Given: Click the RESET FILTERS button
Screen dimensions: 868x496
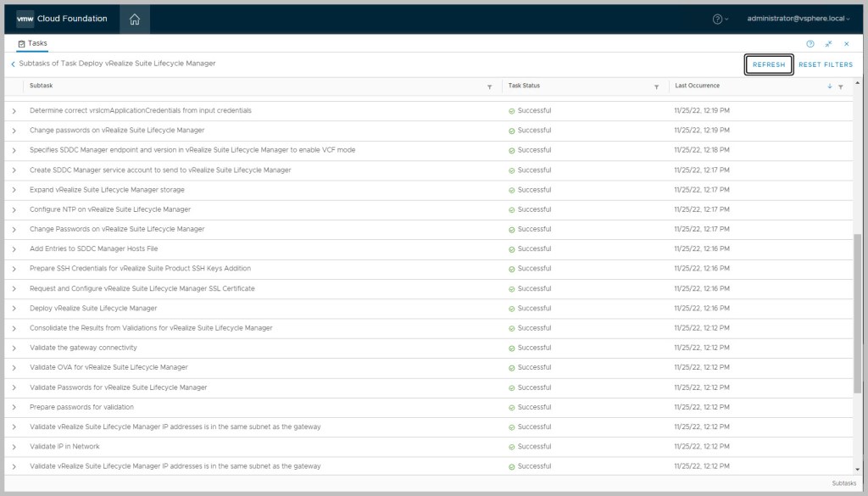Looking at the screenshot, I should pos(826,64).
